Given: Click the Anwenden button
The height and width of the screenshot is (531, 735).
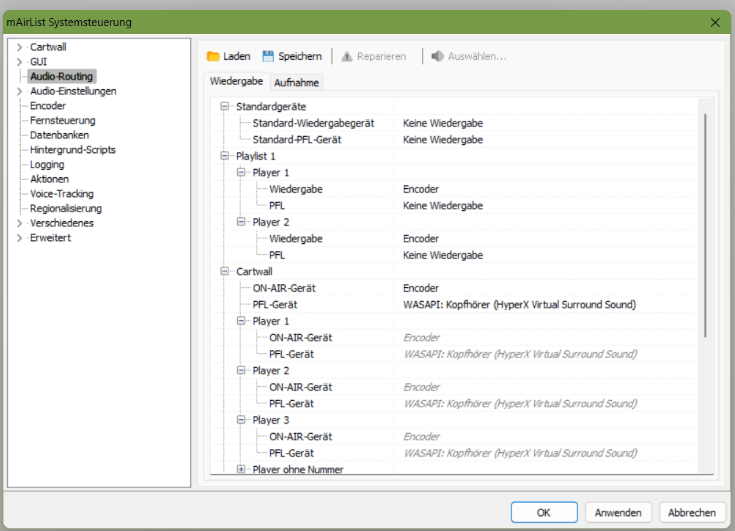Looking at the screenshot, I should 618,512.
